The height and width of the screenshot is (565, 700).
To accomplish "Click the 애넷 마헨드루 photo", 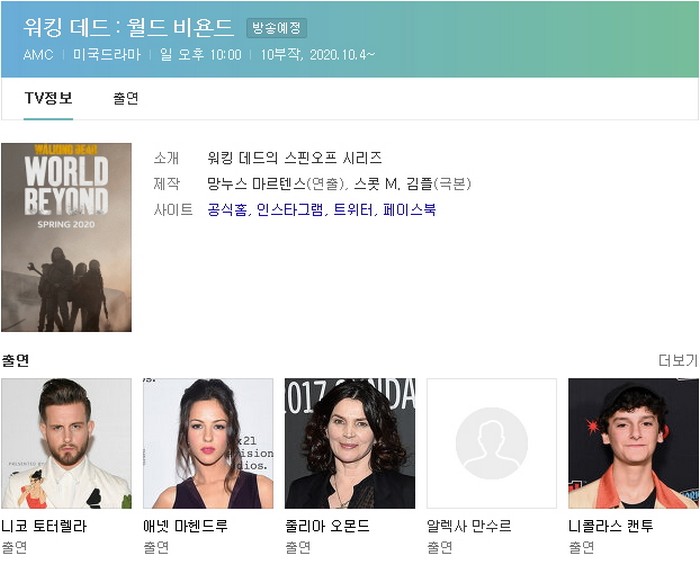I will click(x=208, y=443).
